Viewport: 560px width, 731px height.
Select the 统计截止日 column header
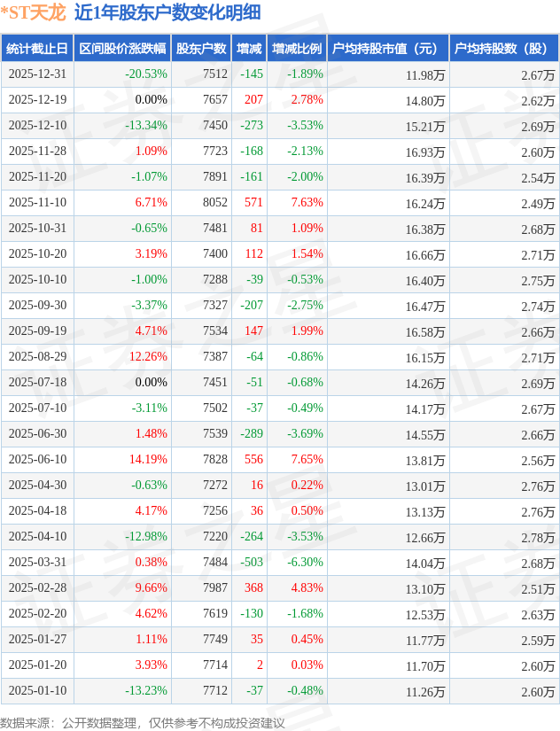pyautogui.click(x=37, y=49)
